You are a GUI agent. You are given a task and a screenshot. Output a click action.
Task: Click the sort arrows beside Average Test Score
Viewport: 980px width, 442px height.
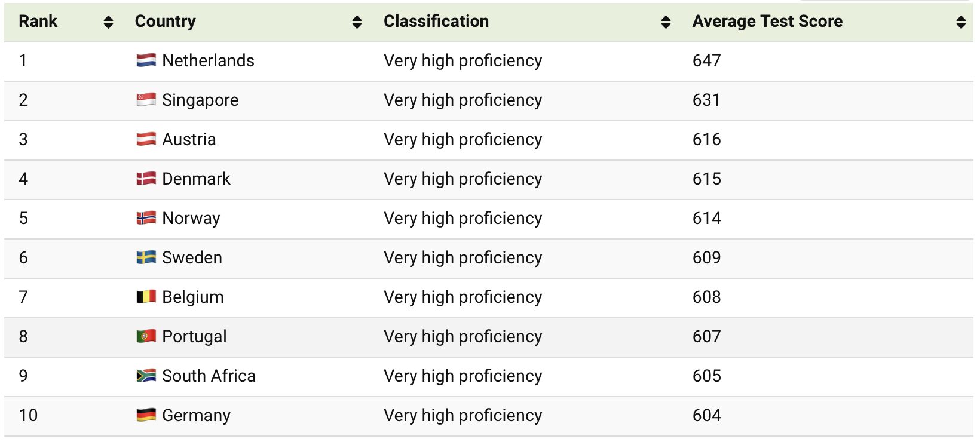pos(960,22)
